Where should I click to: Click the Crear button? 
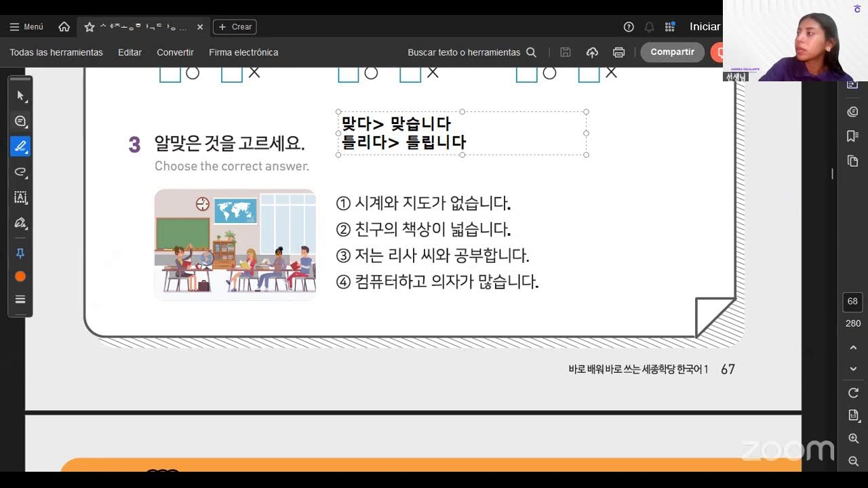click(x=235, y=27)
